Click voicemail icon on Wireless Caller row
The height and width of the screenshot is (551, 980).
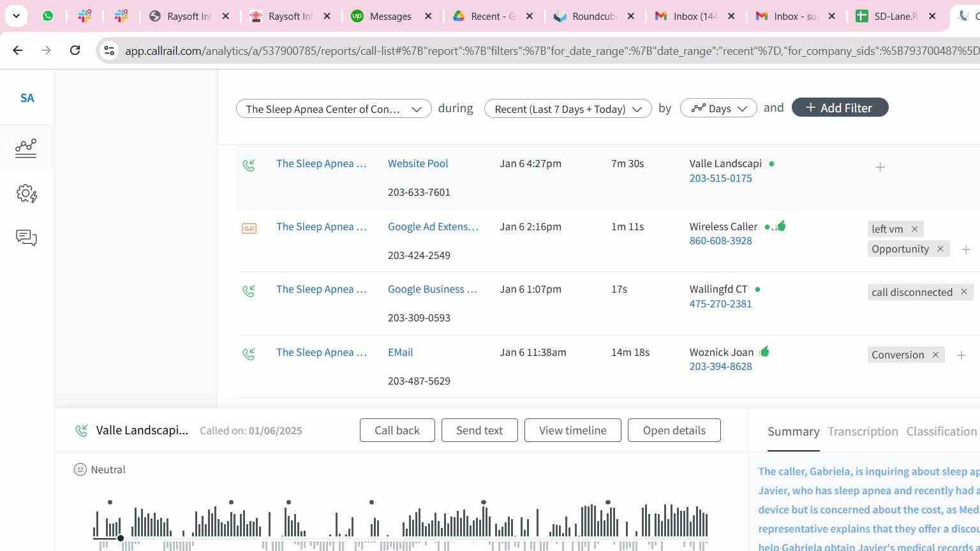[x=249, y=228]
